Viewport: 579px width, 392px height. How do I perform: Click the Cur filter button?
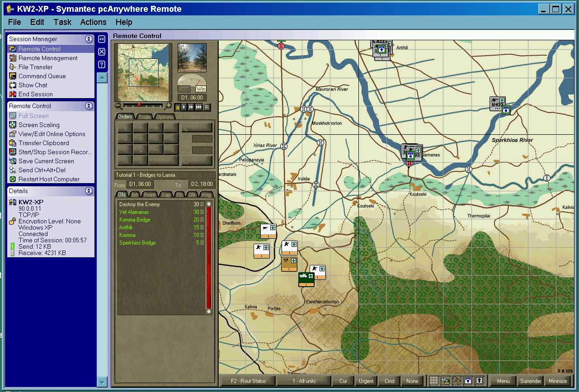pyautogui.click(x=343, y=381)
